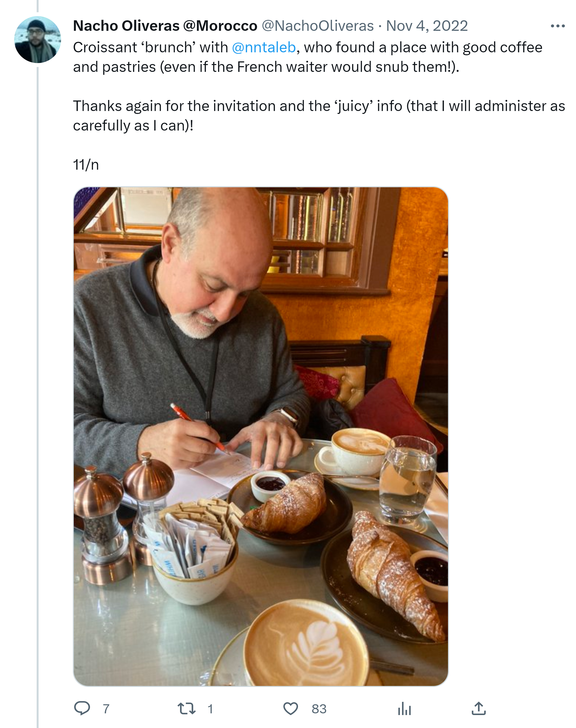Click the "11/n" thread number text
This screenshot has height=728, width=576.
(86, 165)
